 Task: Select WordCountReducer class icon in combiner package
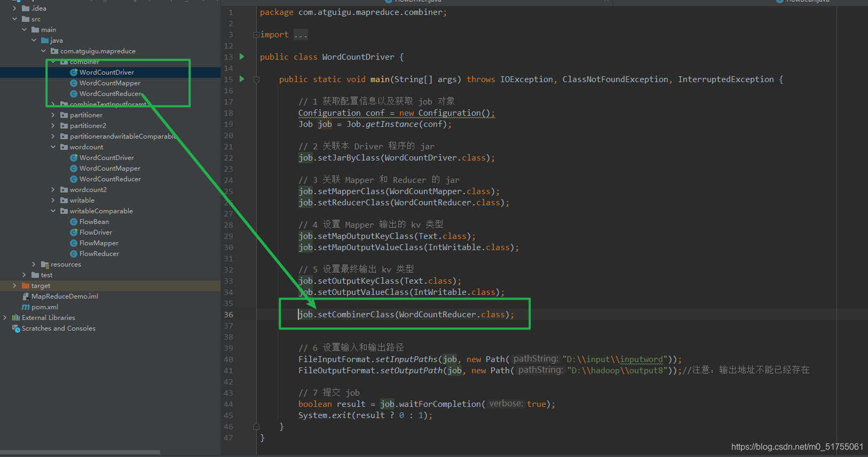[74, 94]
